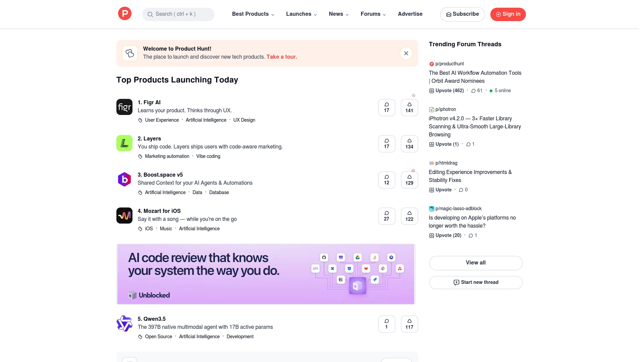Open the Editing Experience Improvements thread
644x362 pixels.
pos(470,176)
